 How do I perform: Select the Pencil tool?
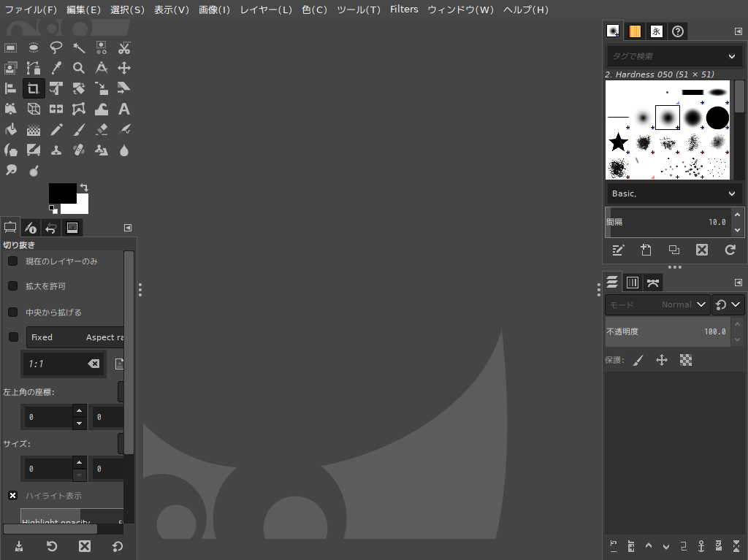(x=56, y=130)
